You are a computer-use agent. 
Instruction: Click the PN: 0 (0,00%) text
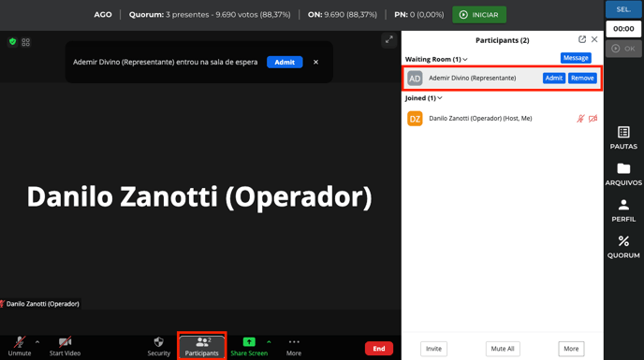419,15
